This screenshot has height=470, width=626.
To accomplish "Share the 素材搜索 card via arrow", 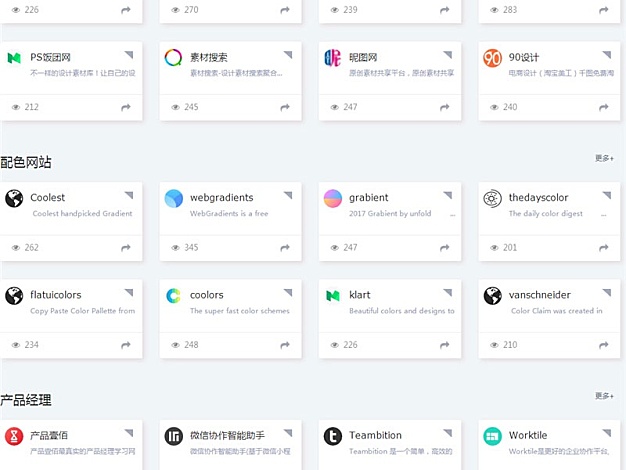I will coord(285,107).
